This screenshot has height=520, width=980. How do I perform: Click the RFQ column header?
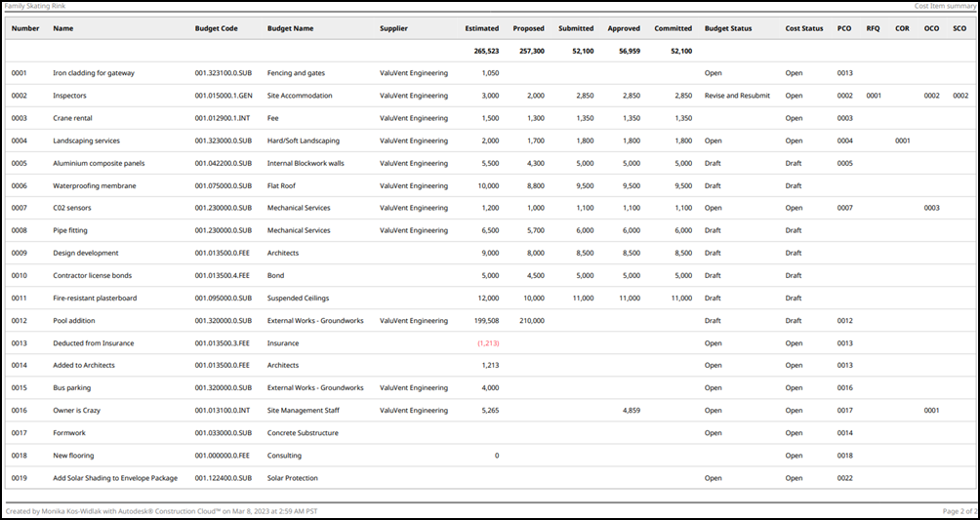coord(874,28)
